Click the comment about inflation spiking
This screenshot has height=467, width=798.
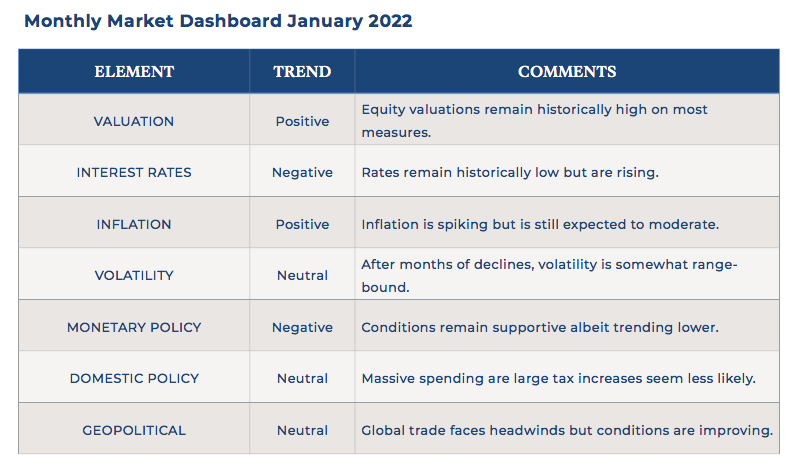[540, 225]
